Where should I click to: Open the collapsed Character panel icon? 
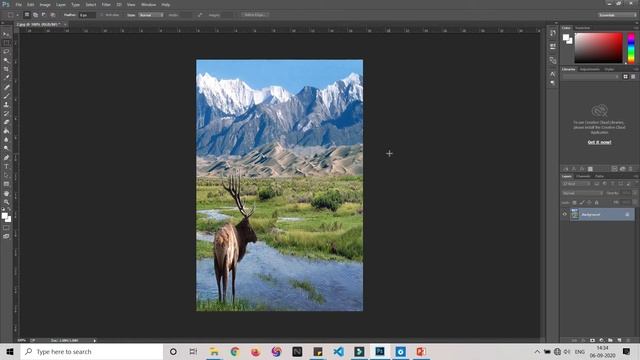click(553, 74)
